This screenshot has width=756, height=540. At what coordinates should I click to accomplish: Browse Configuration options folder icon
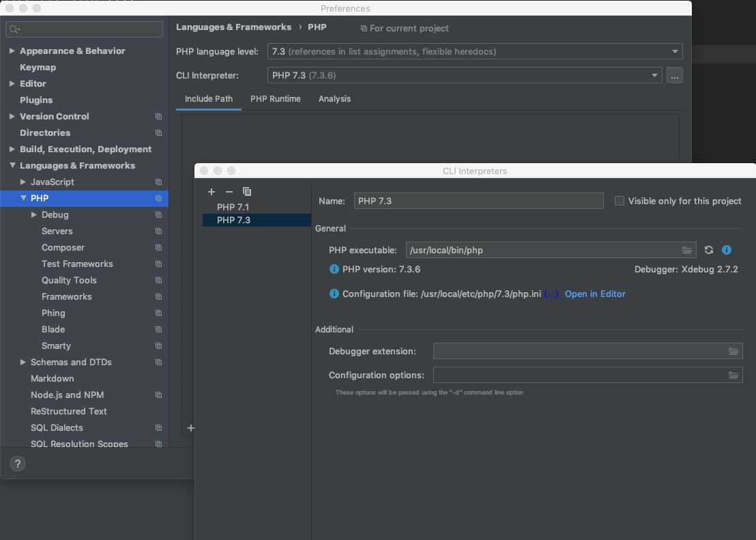(x=733, y=375)
